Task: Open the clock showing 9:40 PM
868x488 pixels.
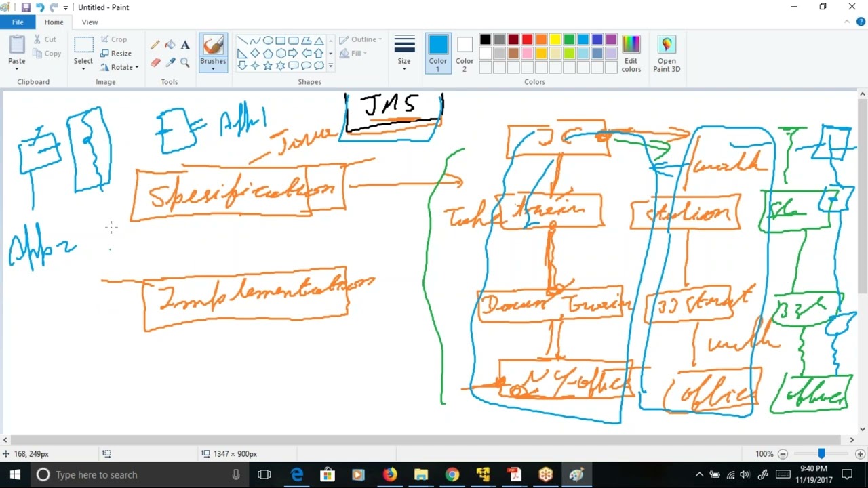Action: click(813, 474)
